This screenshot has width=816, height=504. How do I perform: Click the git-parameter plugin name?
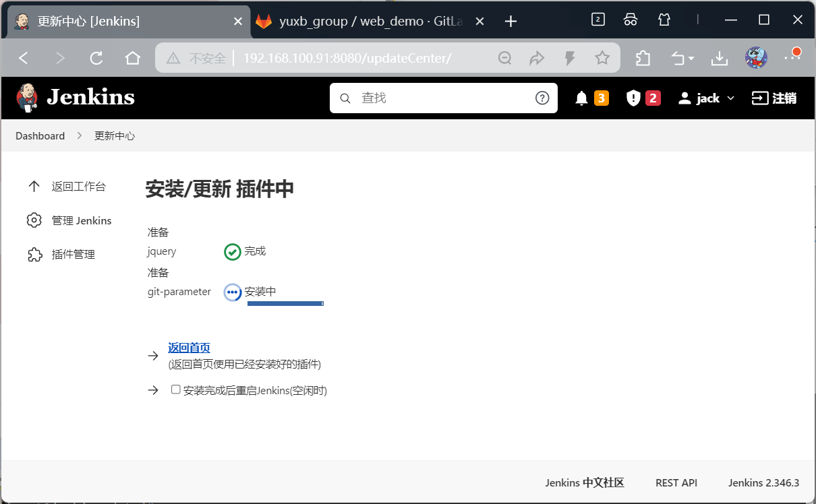(179, 292)
